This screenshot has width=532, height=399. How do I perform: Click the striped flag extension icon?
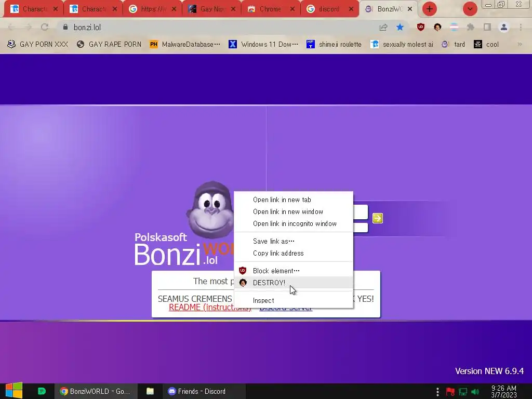tap(454, 27)
